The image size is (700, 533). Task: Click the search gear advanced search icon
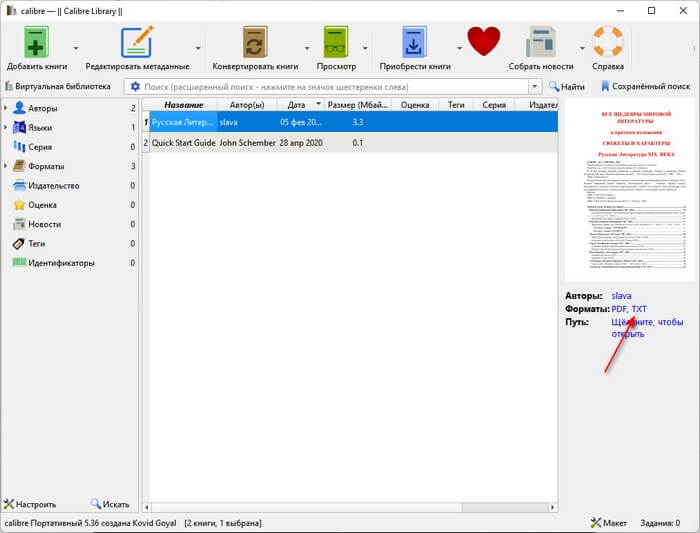(135, 87)
